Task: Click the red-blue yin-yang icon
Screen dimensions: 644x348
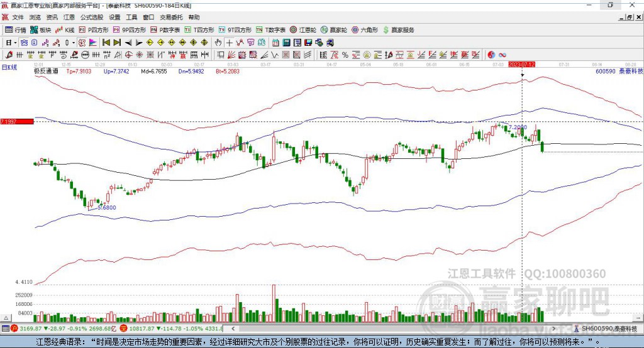Action: click(491, 55)
